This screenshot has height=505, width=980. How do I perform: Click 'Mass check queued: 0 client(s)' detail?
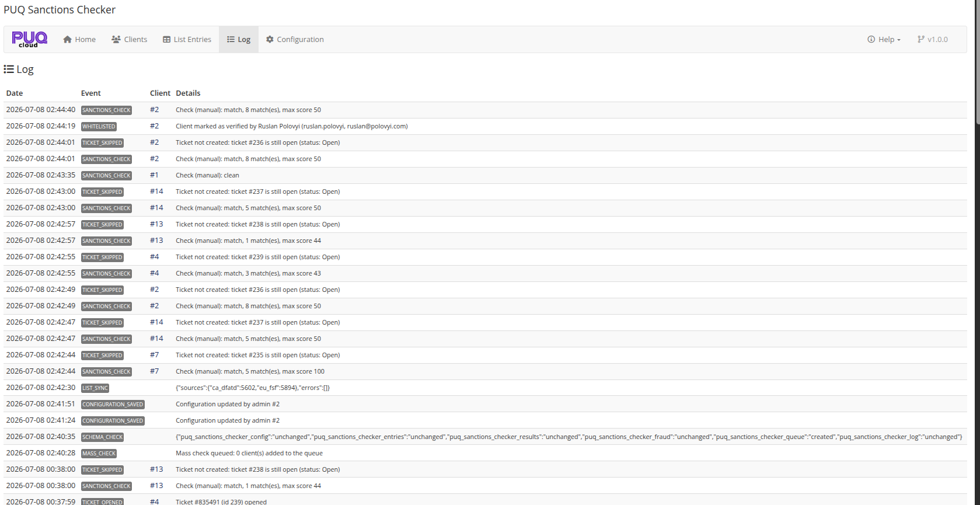pyautogui.click(x=249, y=453)
